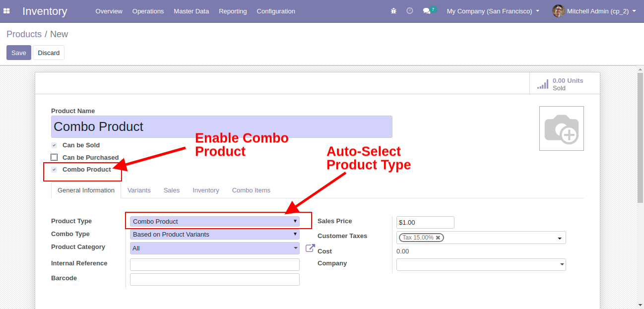Switch to the Combo Items tab
Screen dimensions: 644x309
point(251,190)
